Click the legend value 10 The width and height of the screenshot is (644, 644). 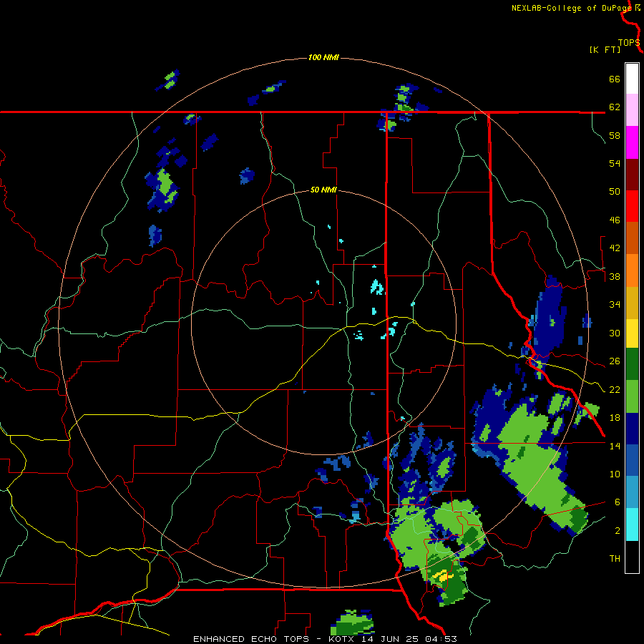(615, 474)
